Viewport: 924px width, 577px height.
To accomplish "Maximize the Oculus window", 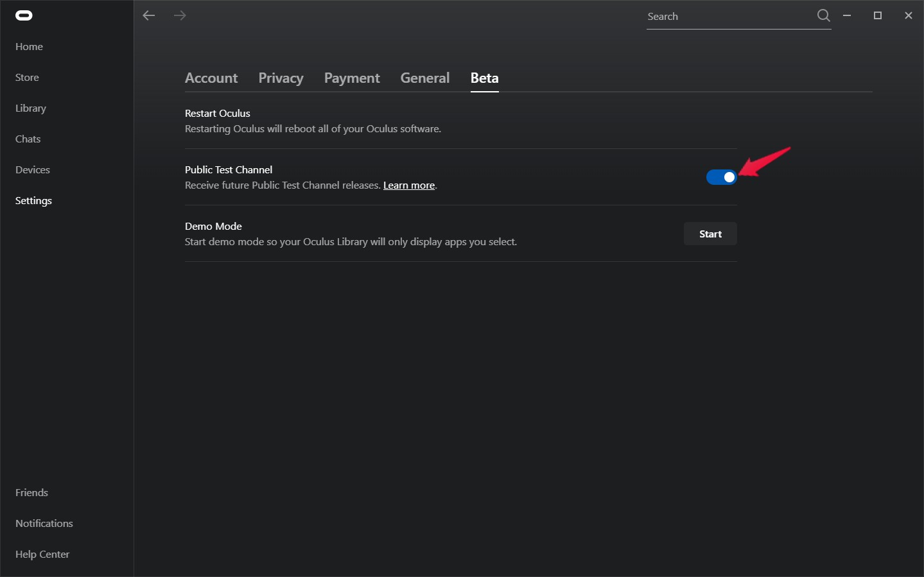I will click(878, 15).
